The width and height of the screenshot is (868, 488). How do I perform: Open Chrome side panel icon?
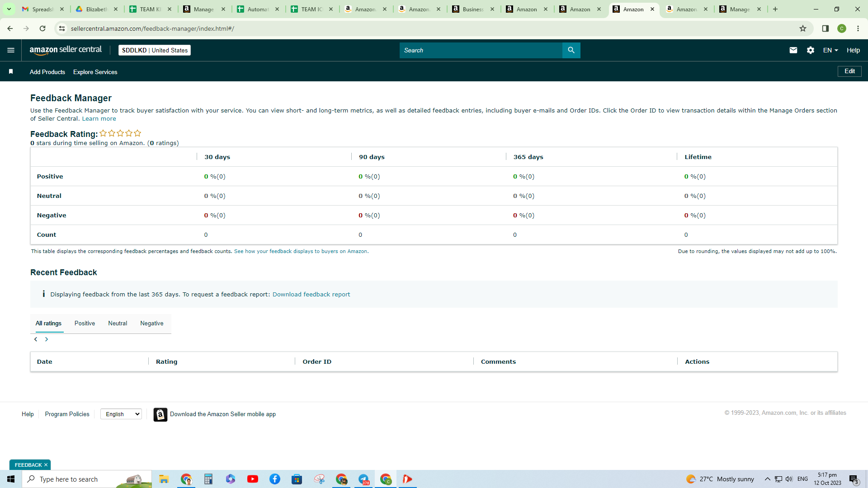pos(825,28)
